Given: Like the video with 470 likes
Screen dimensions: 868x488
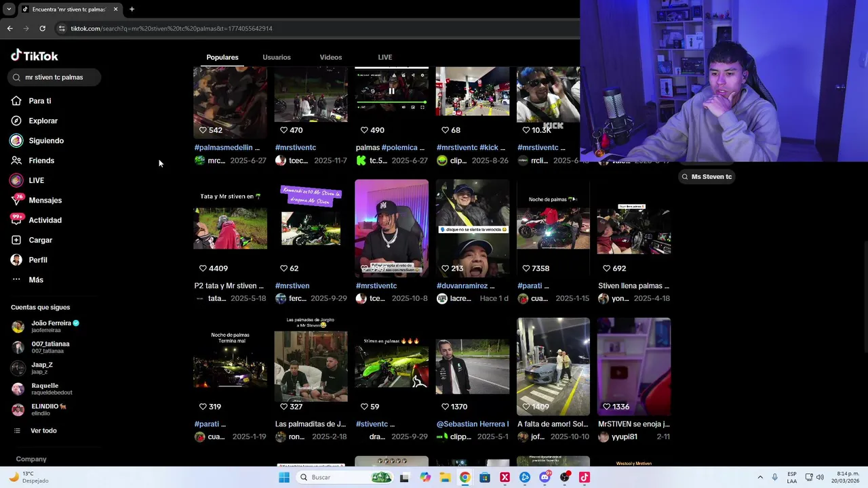Looking at the screenshot, I should click(x=283, y=130).
